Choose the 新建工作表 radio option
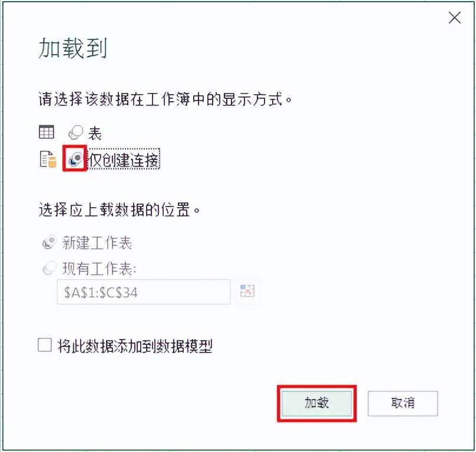The width and height of the screenshot is (476, 452). [50, 242]
